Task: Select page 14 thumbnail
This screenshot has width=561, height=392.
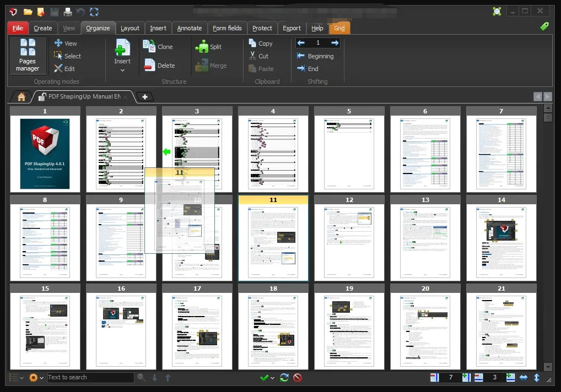Action: click(x=501, y=242)
